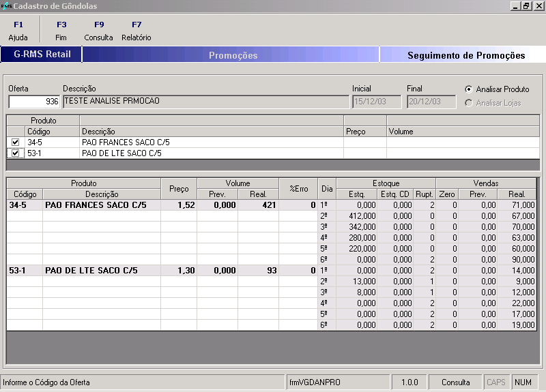Click the Descrição field TESTE ANALISE PRMOCAO

click(206, 102)
